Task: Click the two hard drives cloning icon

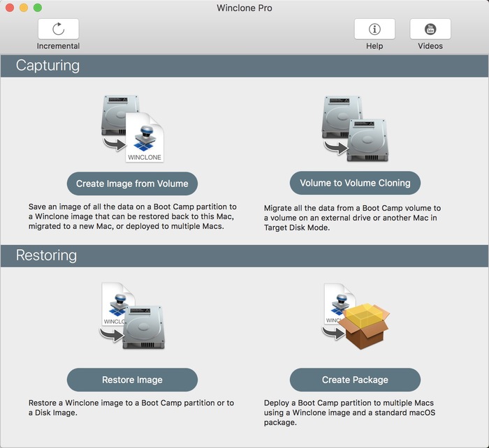Action: pyautogui.click(x=355, y=128)
